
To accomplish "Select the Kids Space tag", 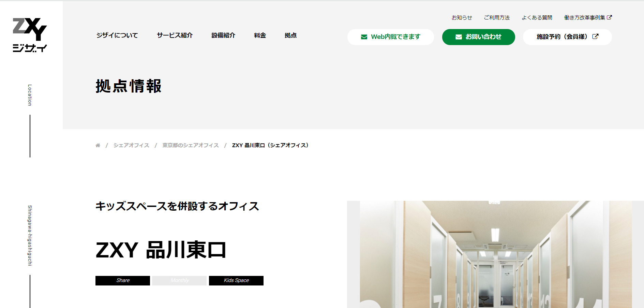I will [x=236, y=280].
